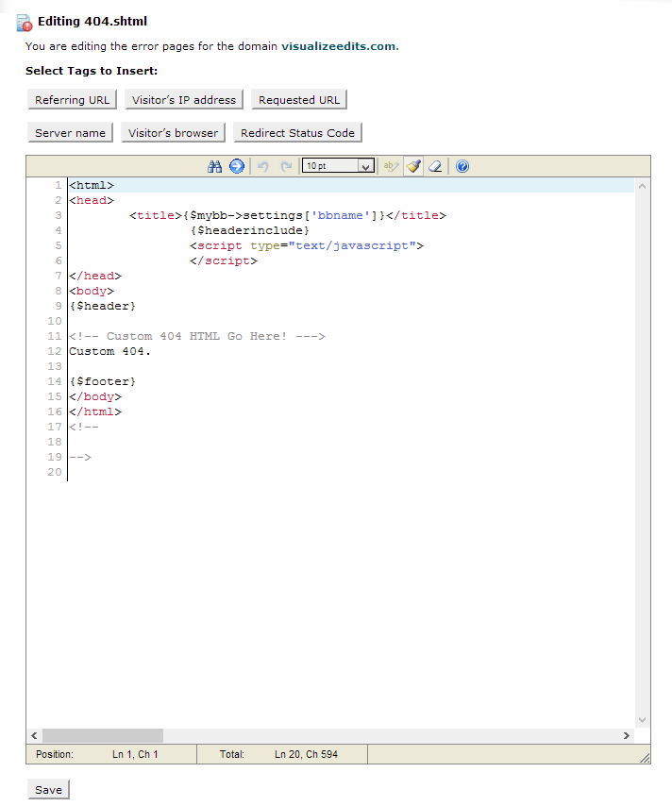672x806 pixels.
Task: Click the {$headerinclude} line
Action: [250, 230]
